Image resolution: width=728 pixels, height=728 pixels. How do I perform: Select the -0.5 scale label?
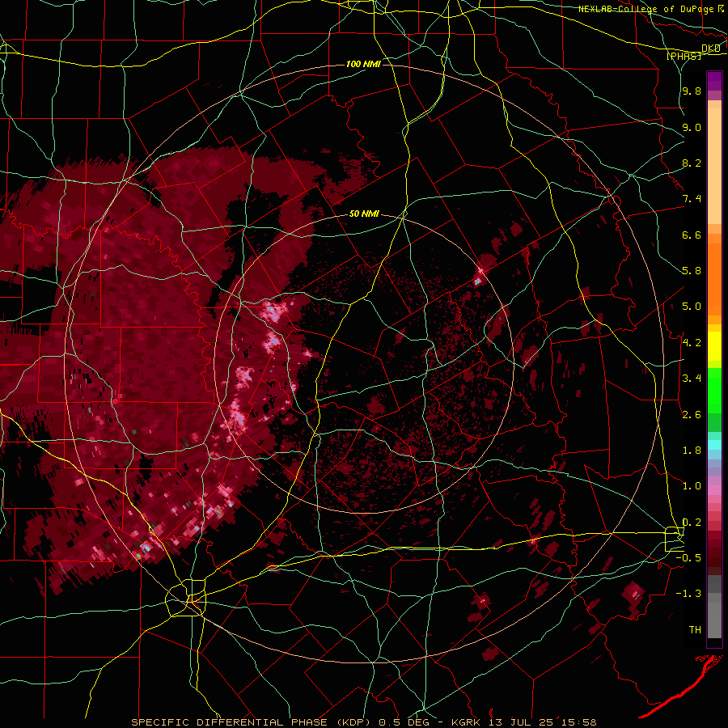[x=688, y=558]
